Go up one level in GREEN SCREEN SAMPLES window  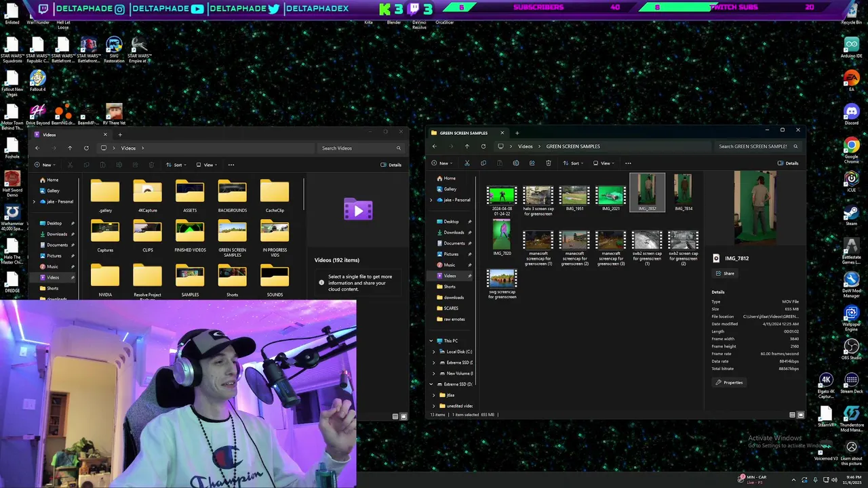click(x=467, y=146)
